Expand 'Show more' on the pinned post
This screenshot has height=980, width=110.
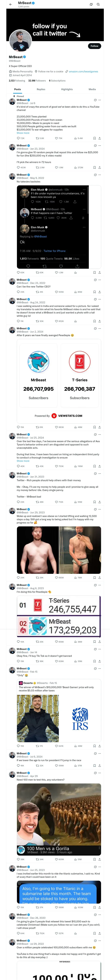[x=23, y=133]
